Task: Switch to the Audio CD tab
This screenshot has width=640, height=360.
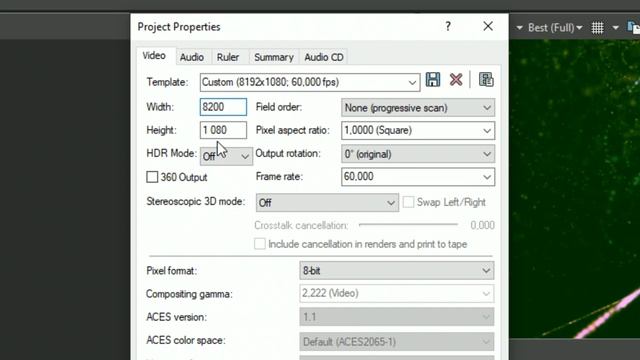Action: pos(324,57)
